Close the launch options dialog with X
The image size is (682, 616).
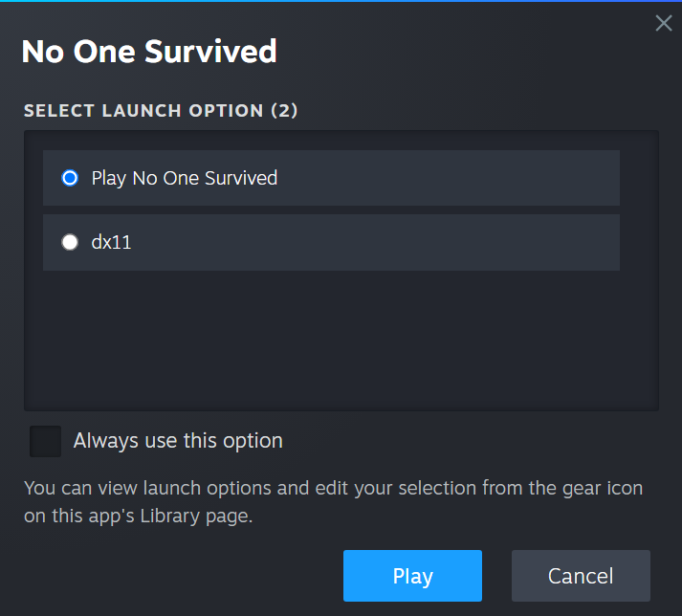pyautogui.click(x=664, y=23)
